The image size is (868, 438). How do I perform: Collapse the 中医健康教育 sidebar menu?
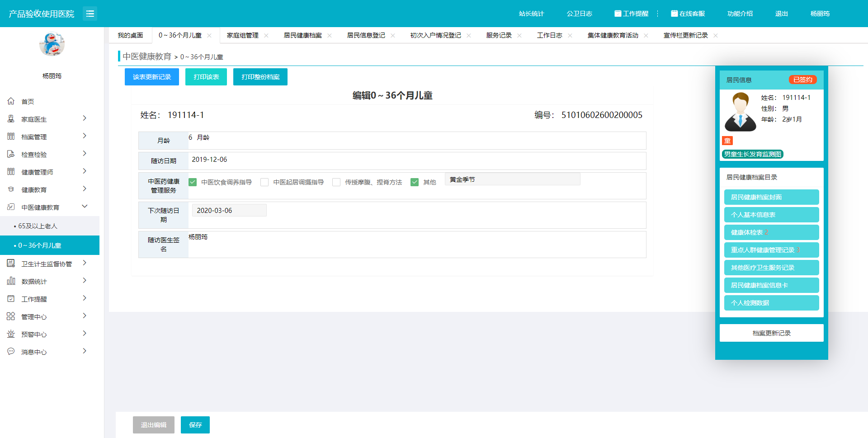85,207
